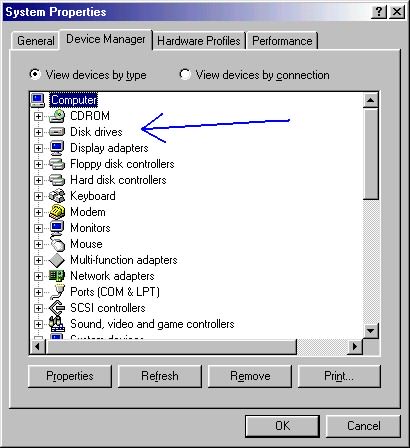The height and width of the screenshot is (448, 410).
Task: Select View devices by type radio button
Action: pyautogui.click(x=35, y=74)
